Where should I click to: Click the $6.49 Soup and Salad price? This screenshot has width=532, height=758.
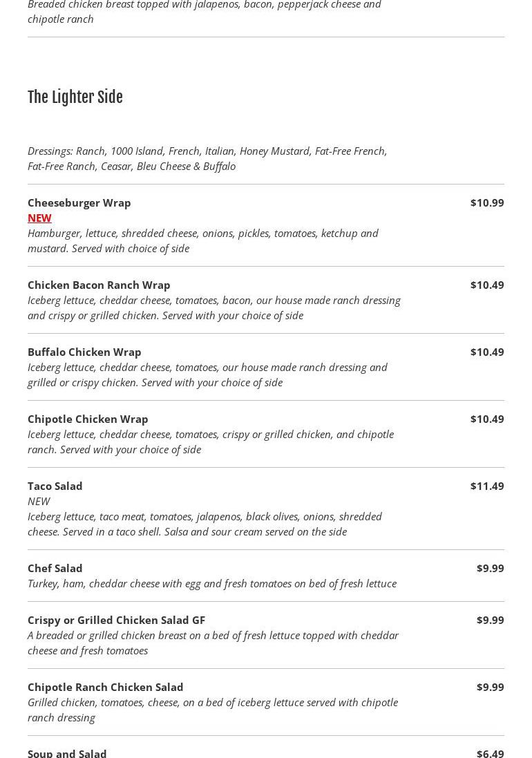(x=490, y=752)
